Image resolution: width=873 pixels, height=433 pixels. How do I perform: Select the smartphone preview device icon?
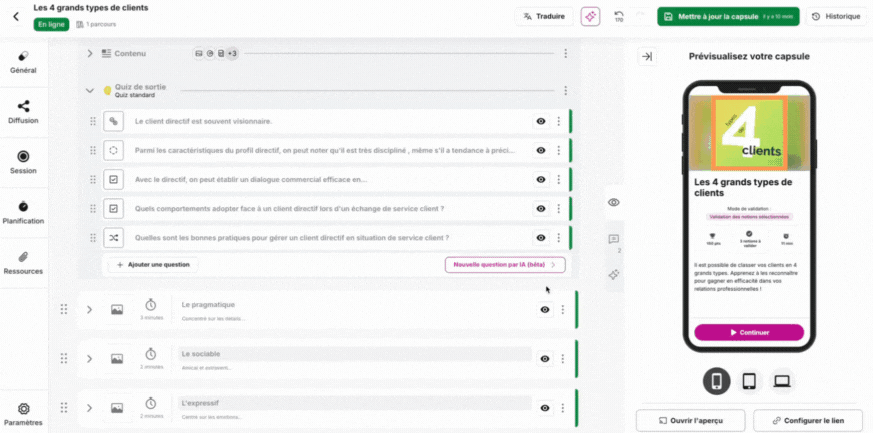(x=716, y=381)
